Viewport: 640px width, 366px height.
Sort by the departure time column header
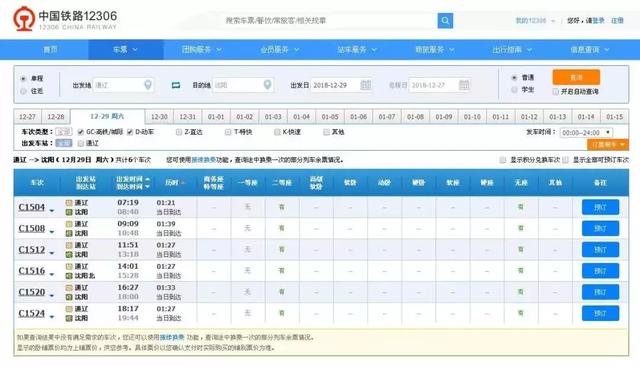pos(133,179)
